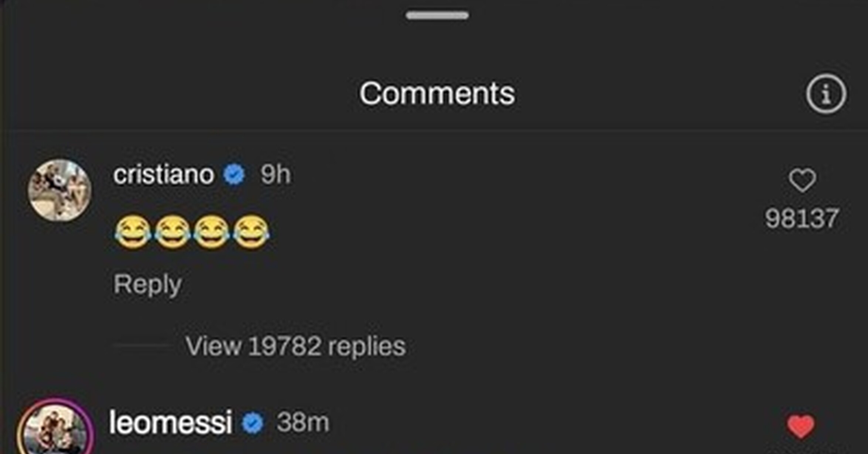This screenshot has width=868, height=454.
Task: Open cristiano's profile picture
Action: (60, 190)
